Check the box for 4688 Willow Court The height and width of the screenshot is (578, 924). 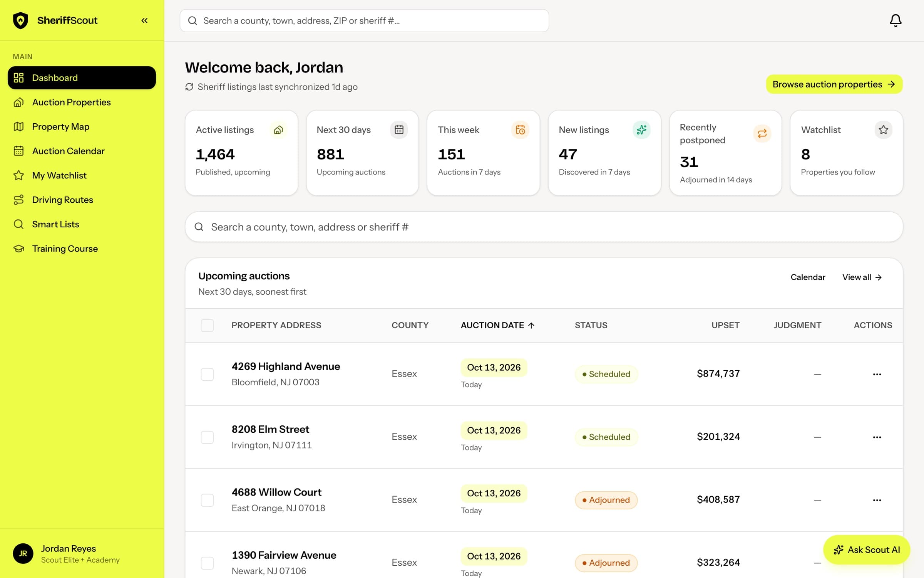click(x=207, y=500)
